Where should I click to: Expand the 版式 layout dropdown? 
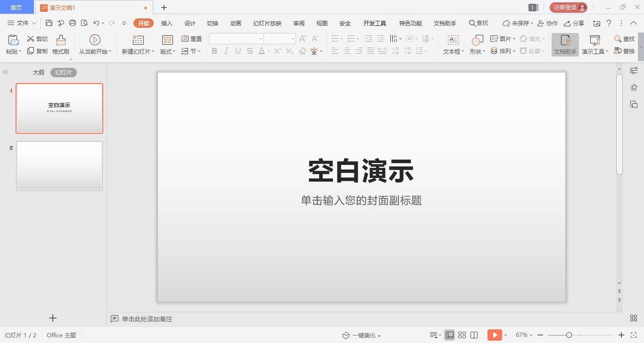point(167,51)
